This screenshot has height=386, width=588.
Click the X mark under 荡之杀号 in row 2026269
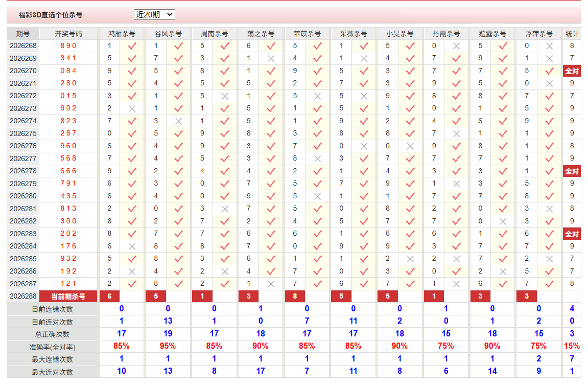point(271,58)
